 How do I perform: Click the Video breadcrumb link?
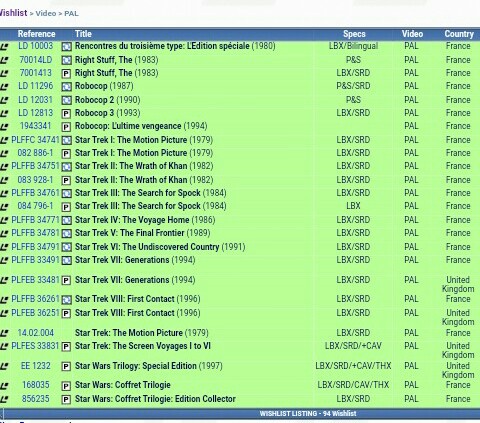coord(46,14)
